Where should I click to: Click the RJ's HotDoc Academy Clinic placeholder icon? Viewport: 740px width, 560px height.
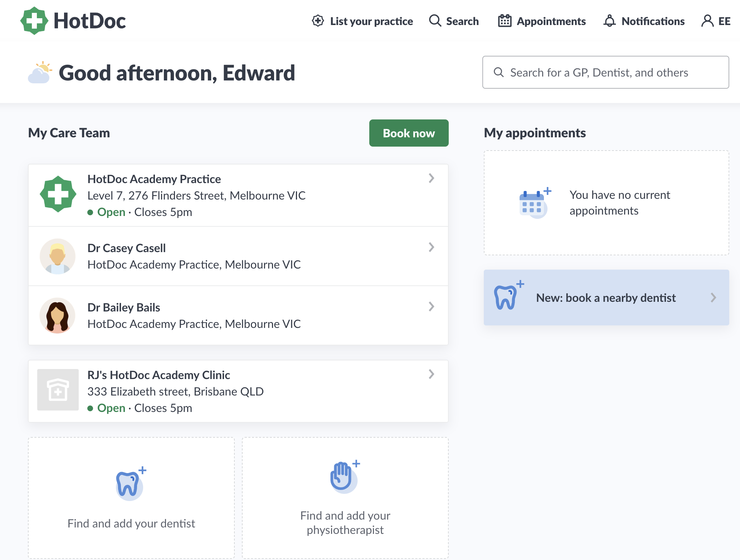[x=58, y=390]
